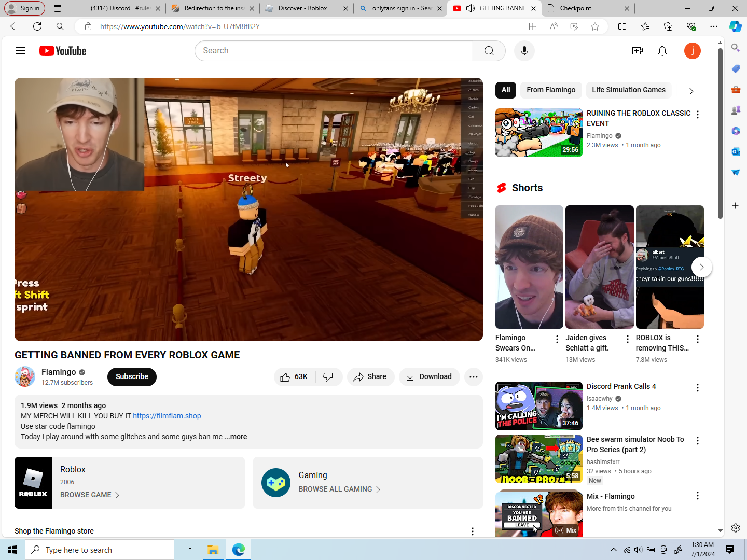This screenshot has width=747, height=560.
Task: Unmute the GETTING BANNED tab audio
Action: [471, 8]
